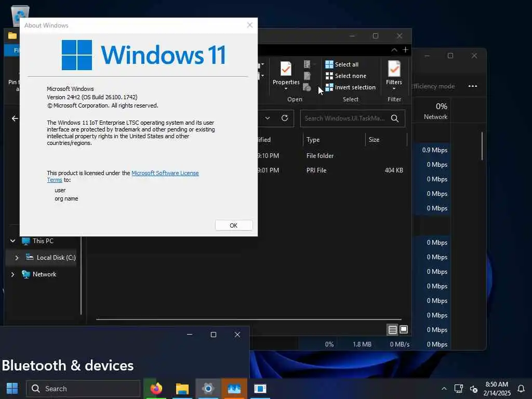Screen dimensions: 532x399
Task: Click the History icon beside Properties
Action: click(307, 87)
